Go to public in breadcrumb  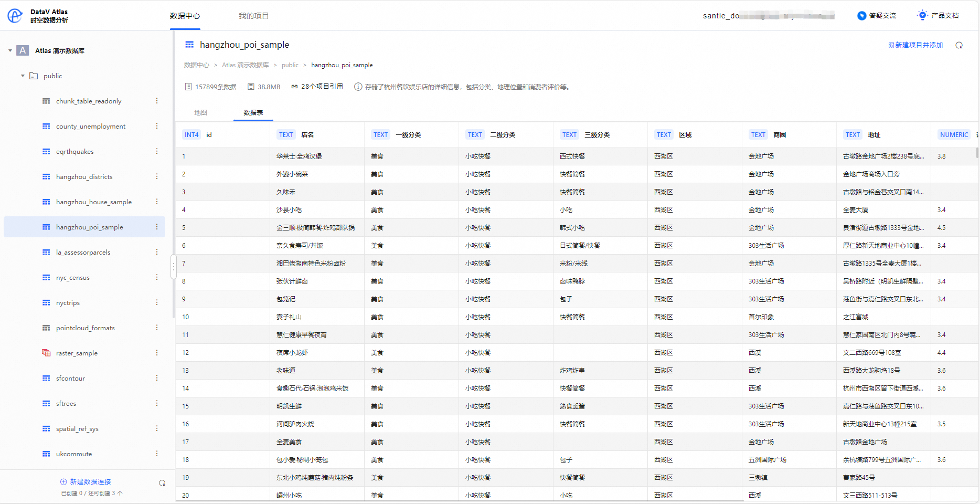[290, 65]
